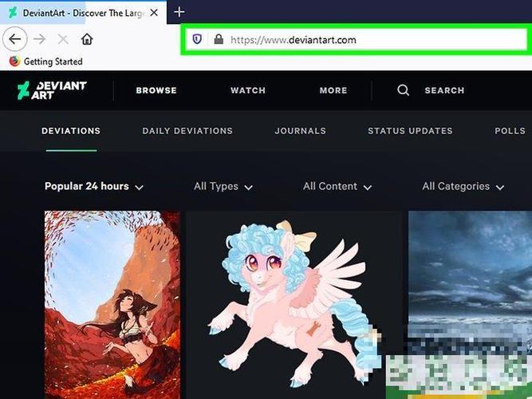View site security via the padlock icon
This screenshot has height=399, width=532.
219,39
